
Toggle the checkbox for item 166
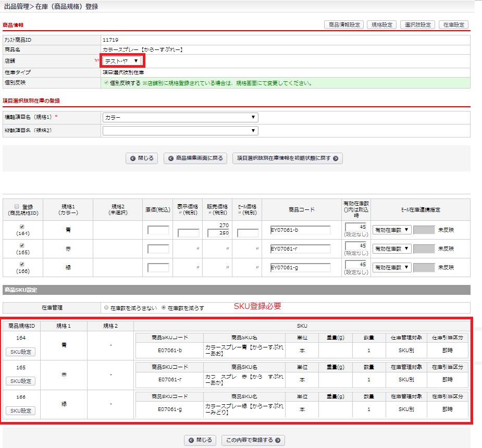(21, 264)
